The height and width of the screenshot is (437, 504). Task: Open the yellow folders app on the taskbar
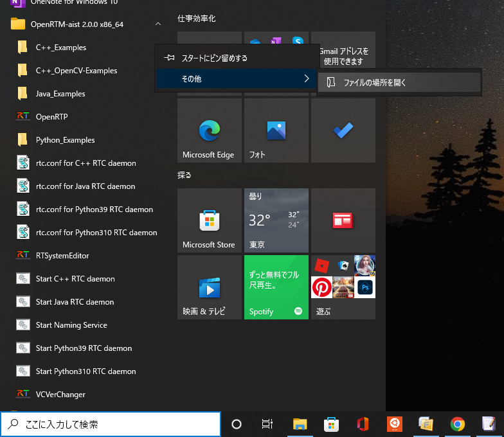point(426,424)
